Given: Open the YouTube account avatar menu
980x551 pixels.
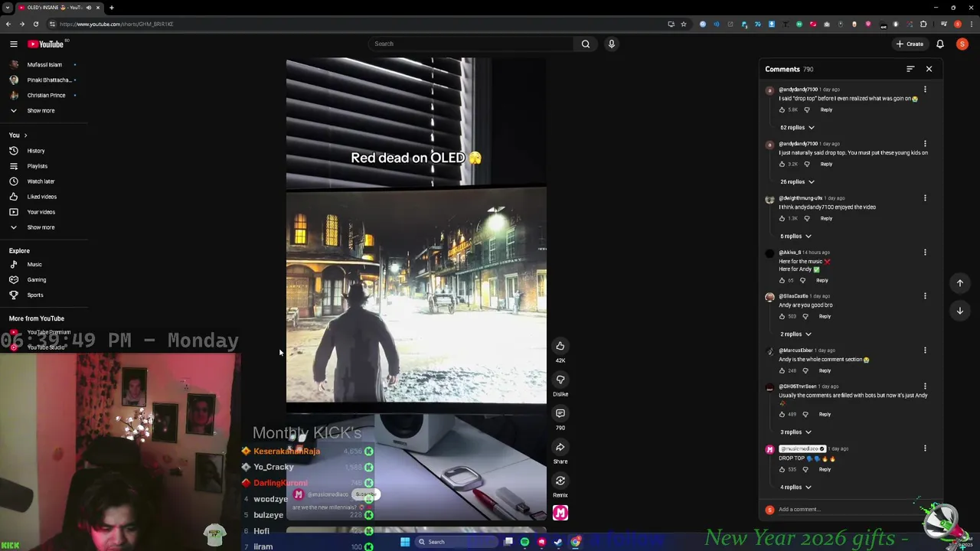Looking at the screenshot, I should [962, 44].
